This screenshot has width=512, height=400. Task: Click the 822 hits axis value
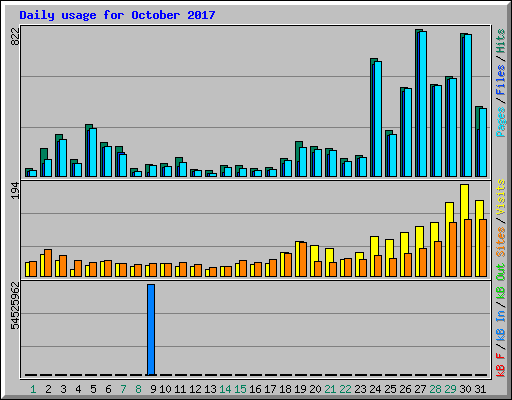pos(15,36)
